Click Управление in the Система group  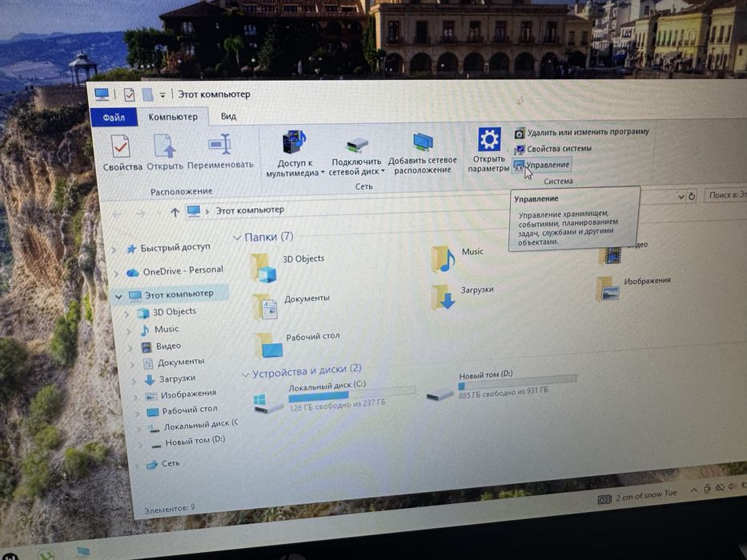542,165
